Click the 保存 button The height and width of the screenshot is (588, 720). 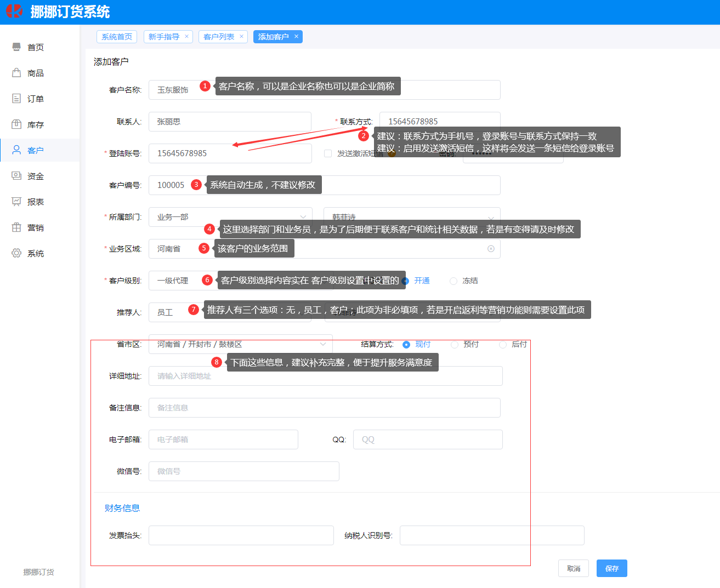click(x=611, y=568)
